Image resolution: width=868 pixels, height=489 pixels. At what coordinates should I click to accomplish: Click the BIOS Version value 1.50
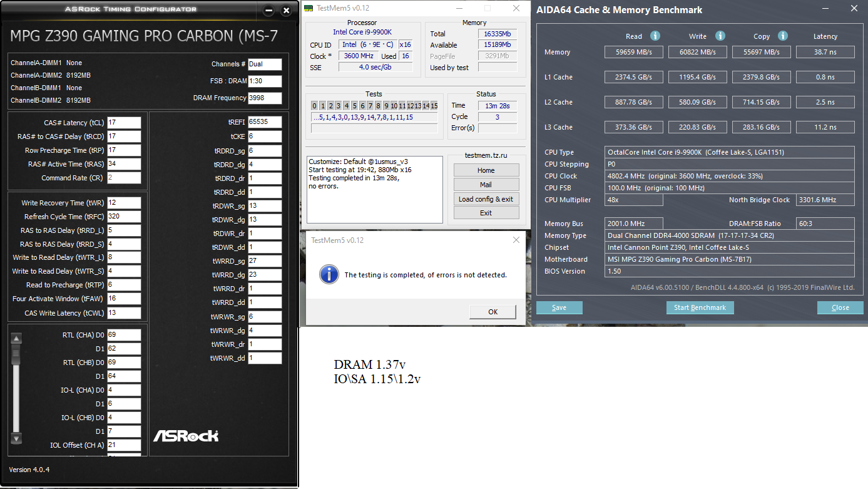(x=730, y=271)
